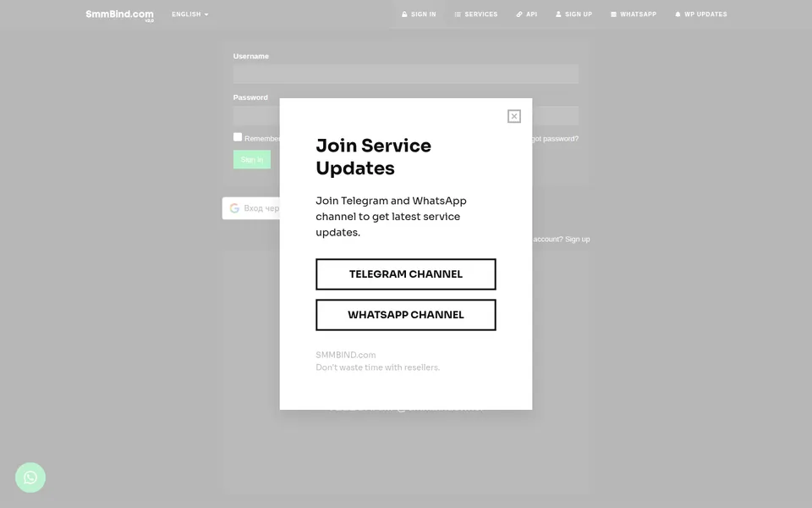Open the floating WhatsApp chat bubble

click(x=30, y=478)
